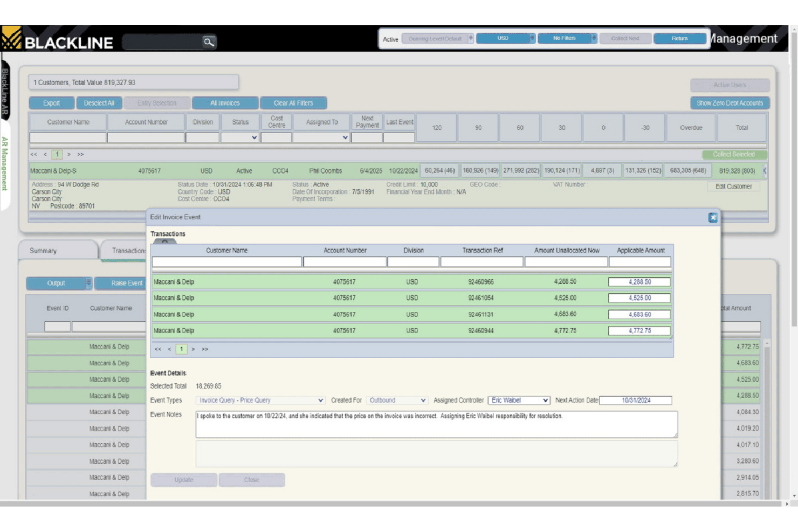
Task: Click into the Event Notes text area
Action: click(x=437, y=425)
